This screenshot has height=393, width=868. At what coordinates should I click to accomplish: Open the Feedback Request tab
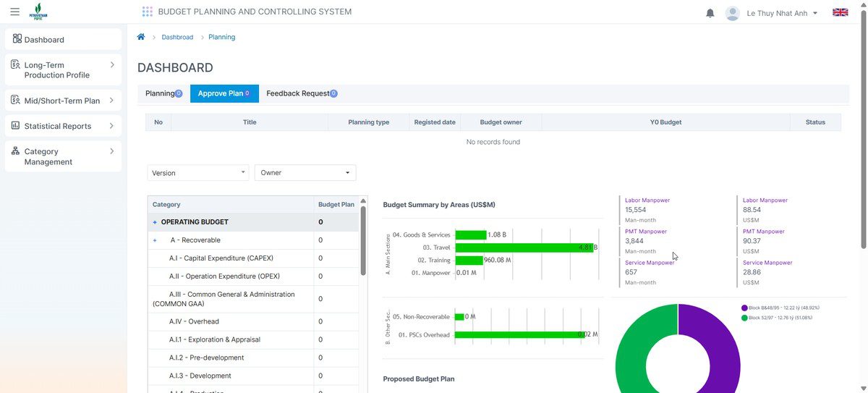coord(302,93)
